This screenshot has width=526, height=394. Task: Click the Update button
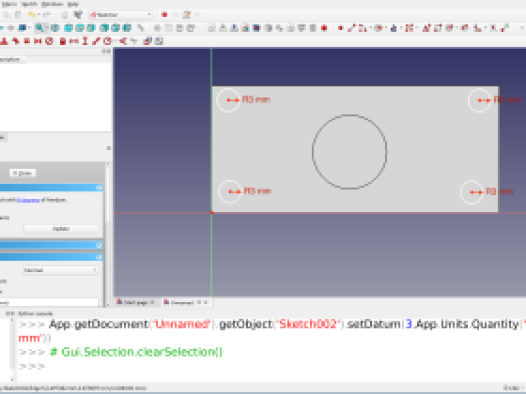click(x=61, y=229)
